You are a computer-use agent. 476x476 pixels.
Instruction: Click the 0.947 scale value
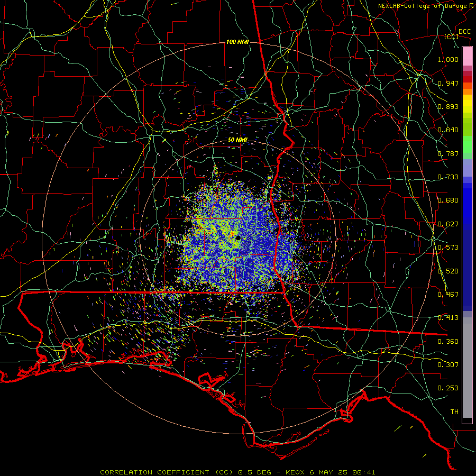coord(448,83)
